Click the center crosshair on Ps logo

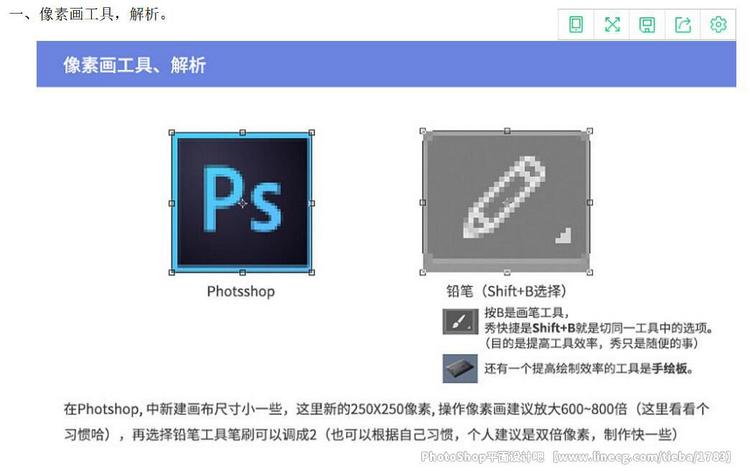pos(243,203)
